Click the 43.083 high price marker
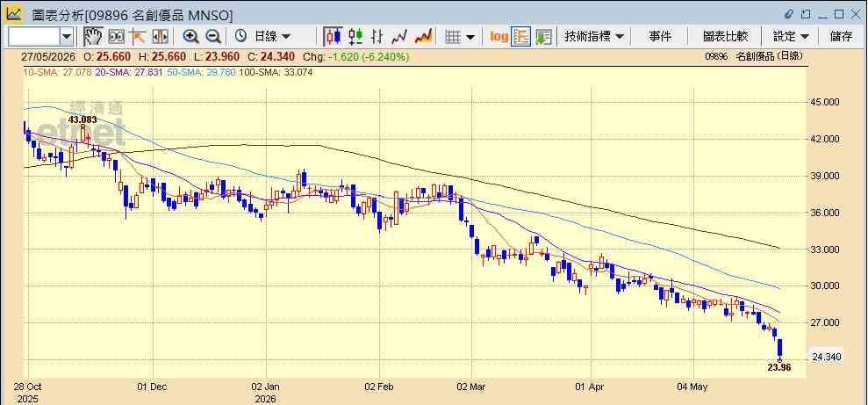Image resolution: width=868 pixels, height=405 pixels. tap(82, 119)
